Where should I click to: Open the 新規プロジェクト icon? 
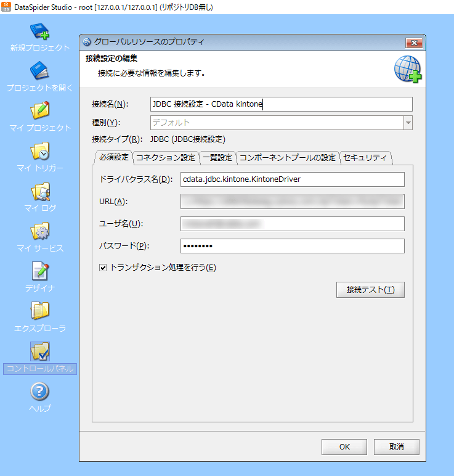(39, 31)
